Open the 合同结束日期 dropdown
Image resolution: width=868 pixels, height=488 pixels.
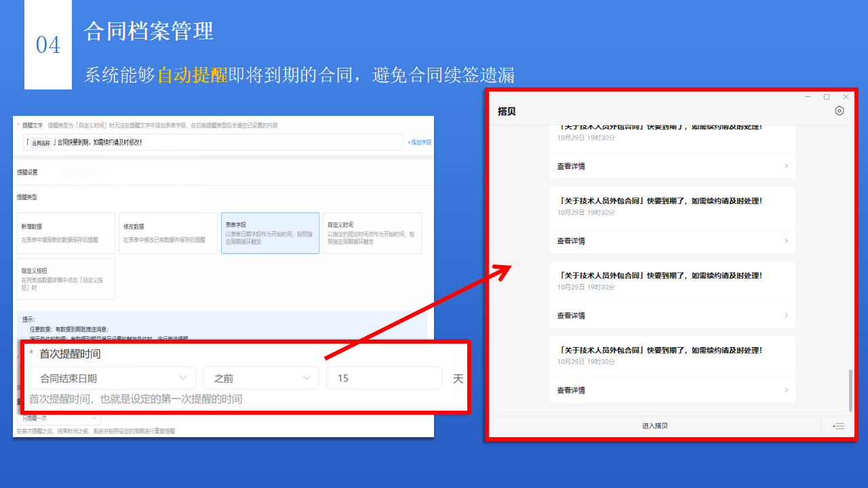[112, 378]
